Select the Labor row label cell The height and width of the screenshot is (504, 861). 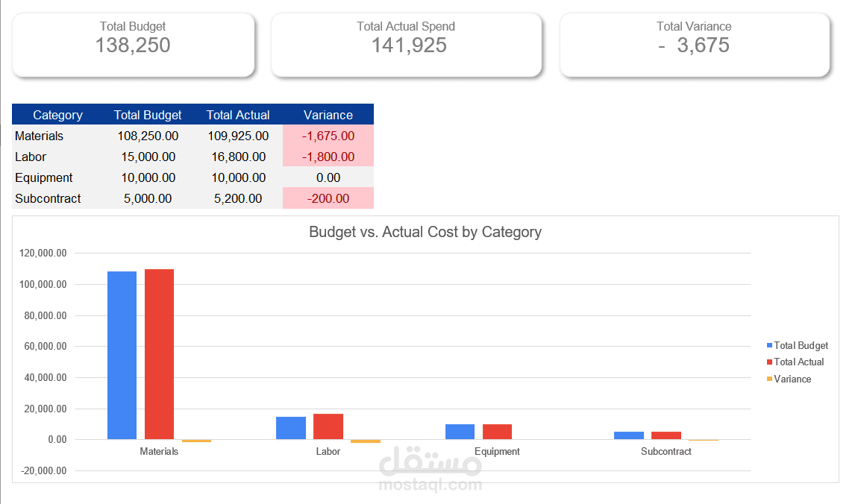click(x=57, y=157)
